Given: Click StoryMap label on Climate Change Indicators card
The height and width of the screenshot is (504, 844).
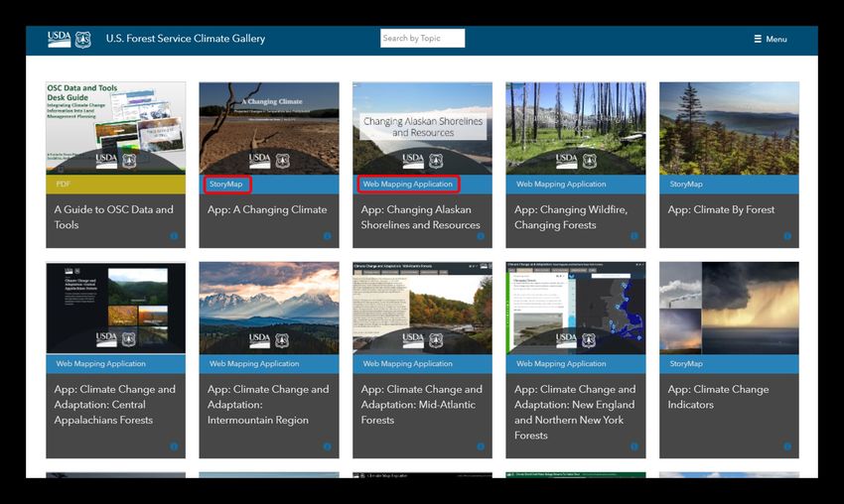Looking at the screenshot, I should pos(686,363).
